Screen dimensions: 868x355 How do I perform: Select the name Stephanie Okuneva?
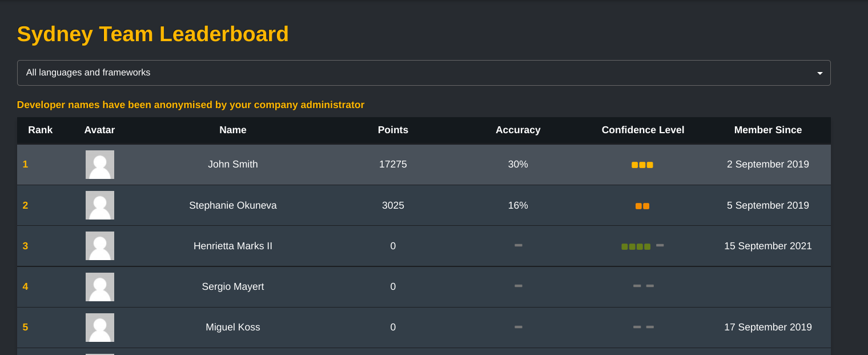tap(233, 205)
